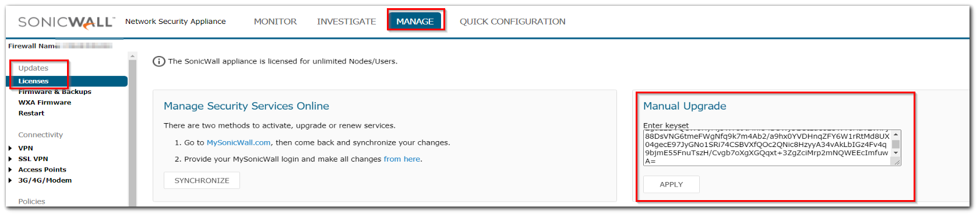Expand the 3G/4G/Modem arrow

pos(10,180)
